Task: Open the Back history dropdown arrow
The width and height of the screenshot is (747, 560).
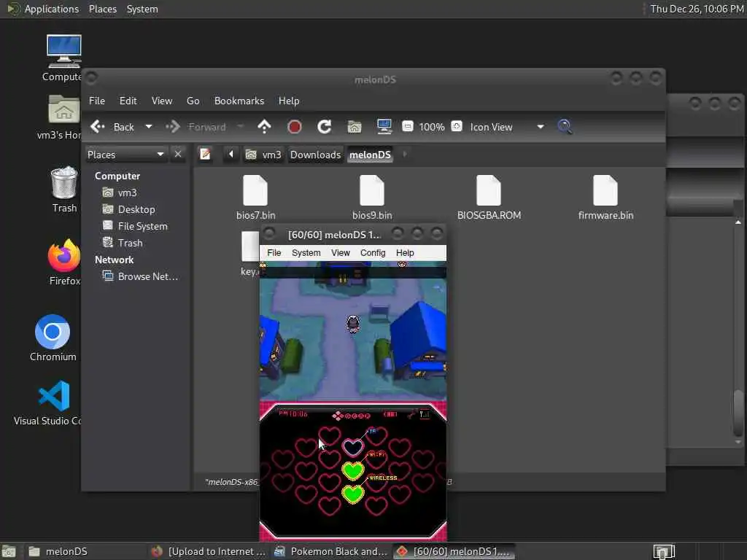Action: [x=149, y=127]
